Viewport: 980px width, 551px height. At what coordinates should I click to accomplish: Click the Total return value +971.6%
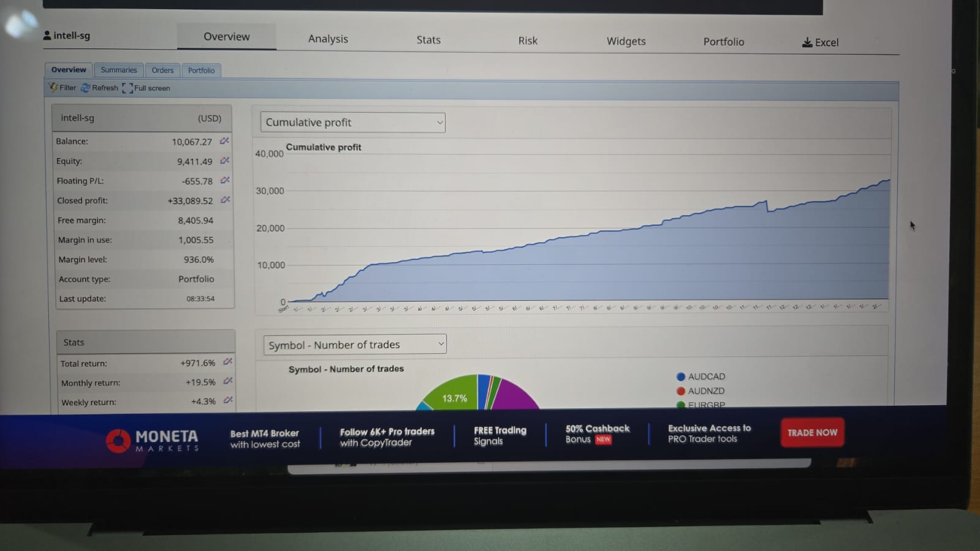[198, 363]
